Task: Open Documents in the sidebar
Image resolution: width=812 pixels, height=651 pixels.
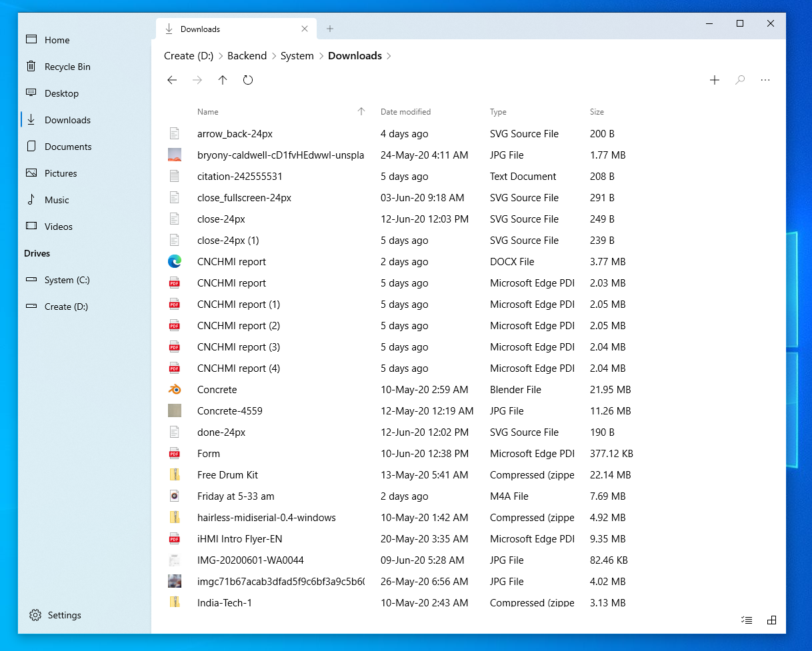Action: coord(85,147)
